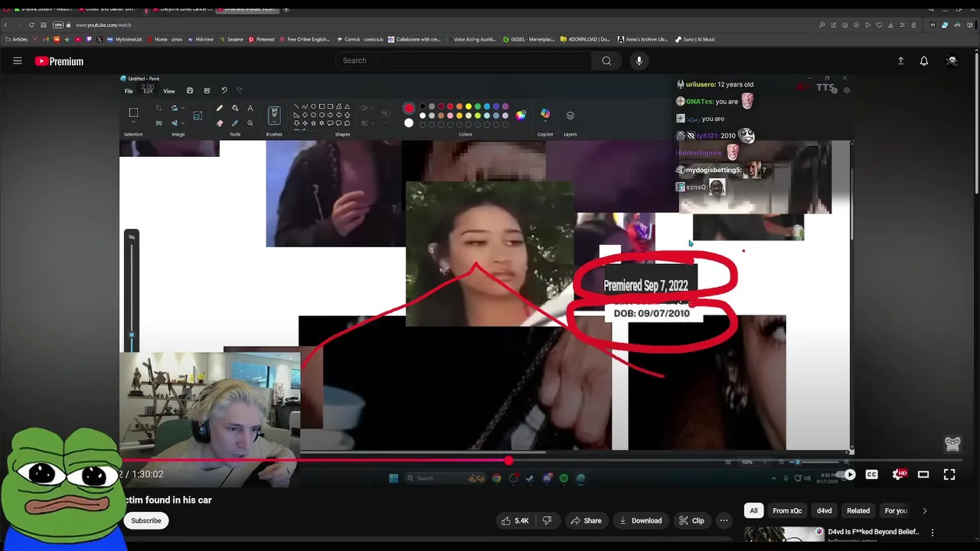Image resolution: width=980 pixels, height=551 pixels.
Task: Open more actions three-dot menu beside Clip
Action: [724, 520]
